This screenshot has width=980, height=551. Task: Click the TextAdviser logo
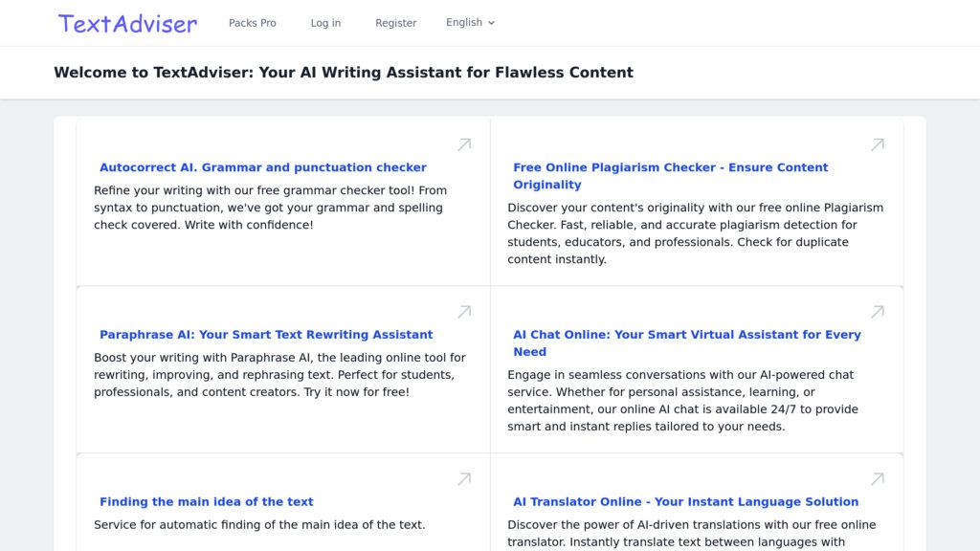[x=127, y=24]
